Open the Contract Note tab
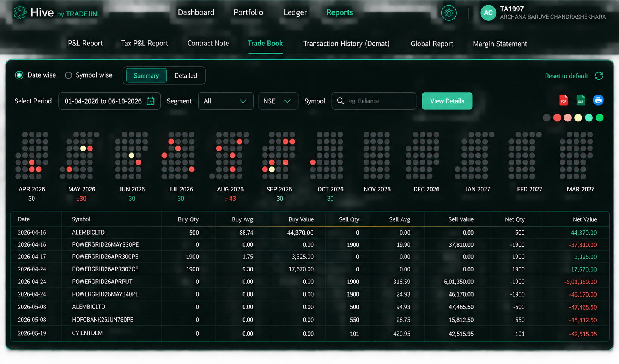This screenshot has width=619, height=364. tap(208, 44)
